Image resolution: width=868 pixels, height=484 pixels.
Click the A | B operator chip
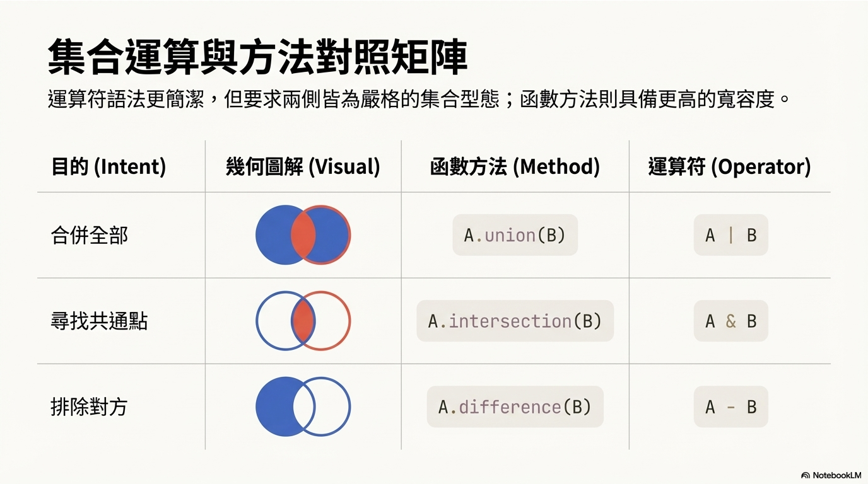pos(730,235)
